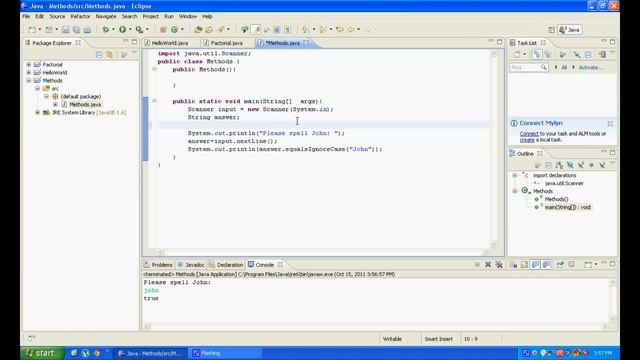Click the New Task icon in the Task List
Screen dimensions: 640x360
pyautogui.click(x=517, y=54)
